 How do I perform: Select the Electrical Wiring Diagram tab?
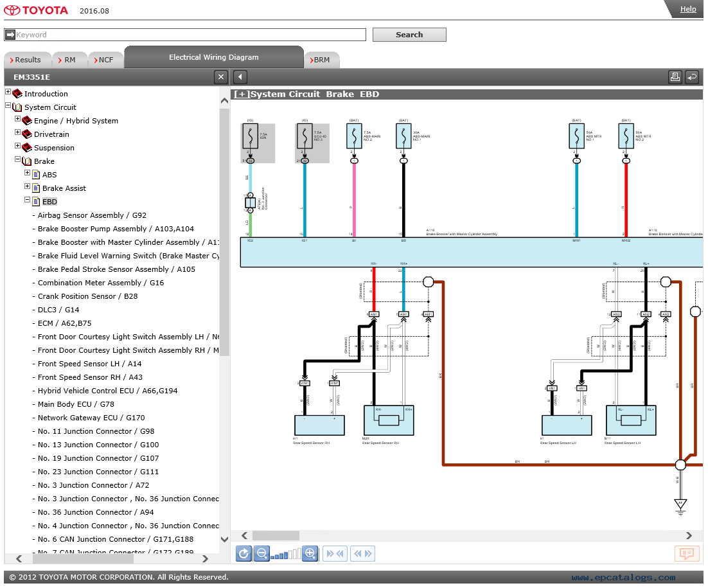click(214, 57)
